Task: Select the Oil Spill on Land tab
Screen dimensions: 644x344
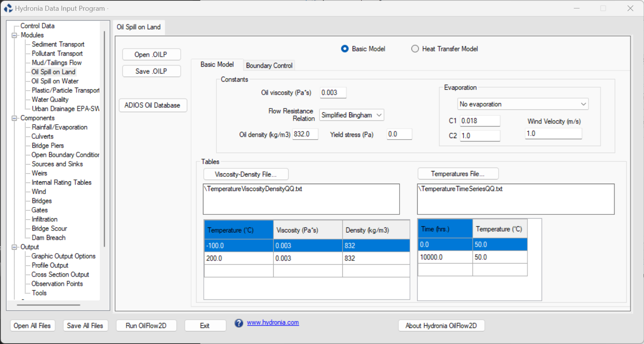Action: pos(139,27)
